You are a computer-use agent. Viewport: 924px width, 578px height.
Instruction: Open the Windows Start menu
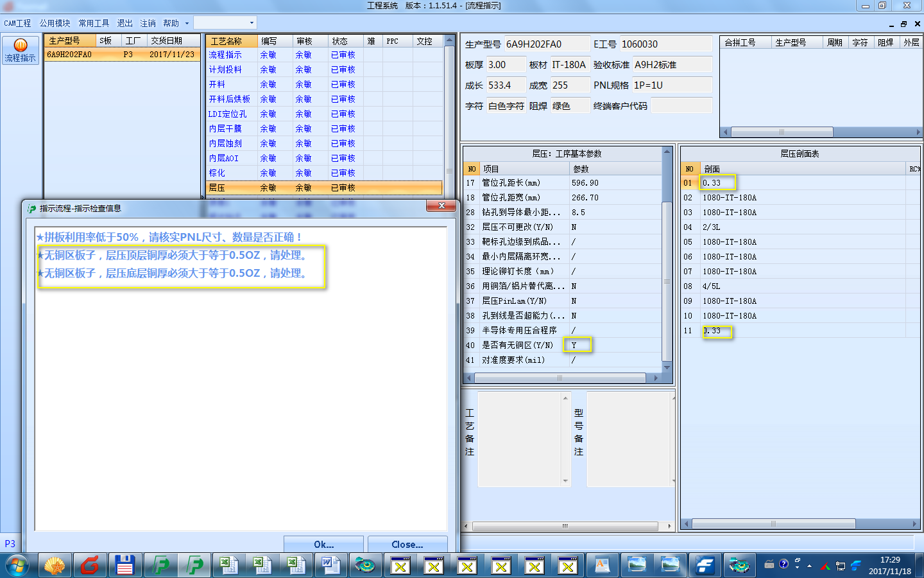[17, 566]
